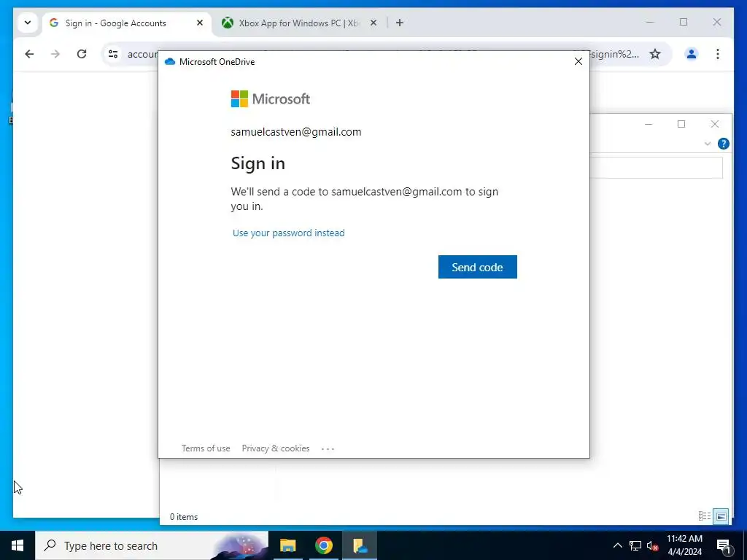
Task: Click the File Explorer search box
Action: click(656, 168)
